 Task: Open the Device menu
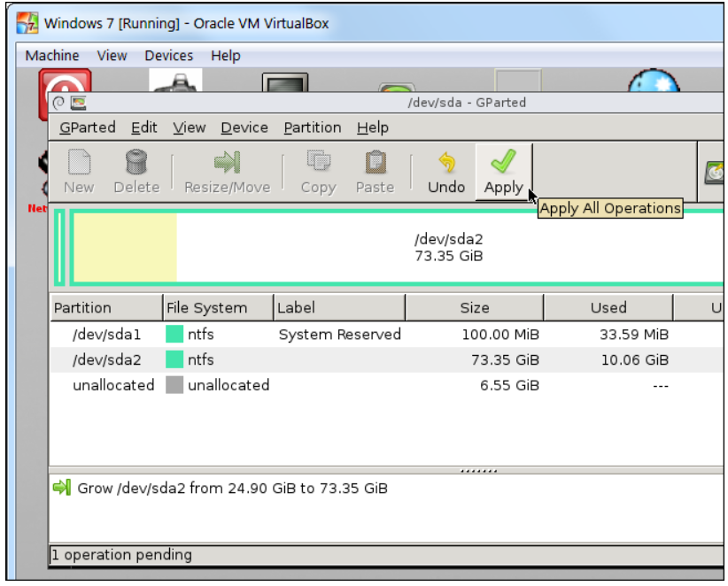244,127
